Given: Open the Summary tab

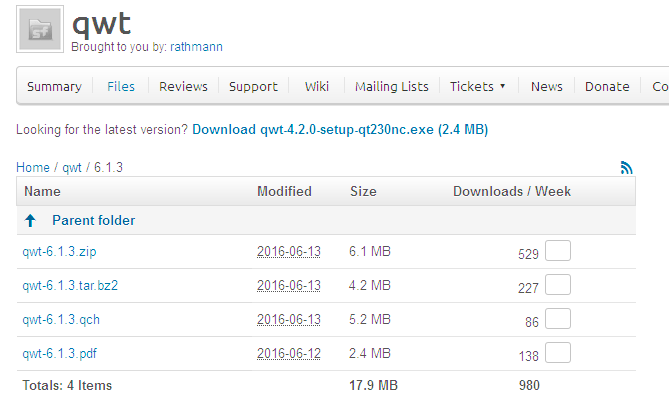Looking at the screenshot, I should 54,87.
